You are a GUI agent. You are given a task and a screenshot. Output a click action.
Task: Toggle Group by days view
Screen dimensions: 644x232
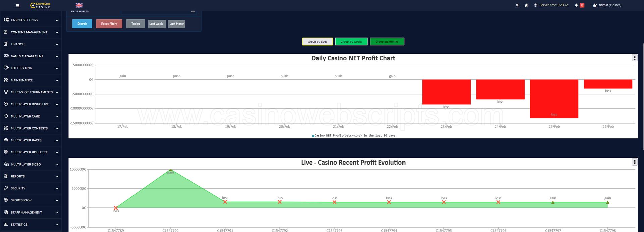pyautogui.click(x=317, y=42)
